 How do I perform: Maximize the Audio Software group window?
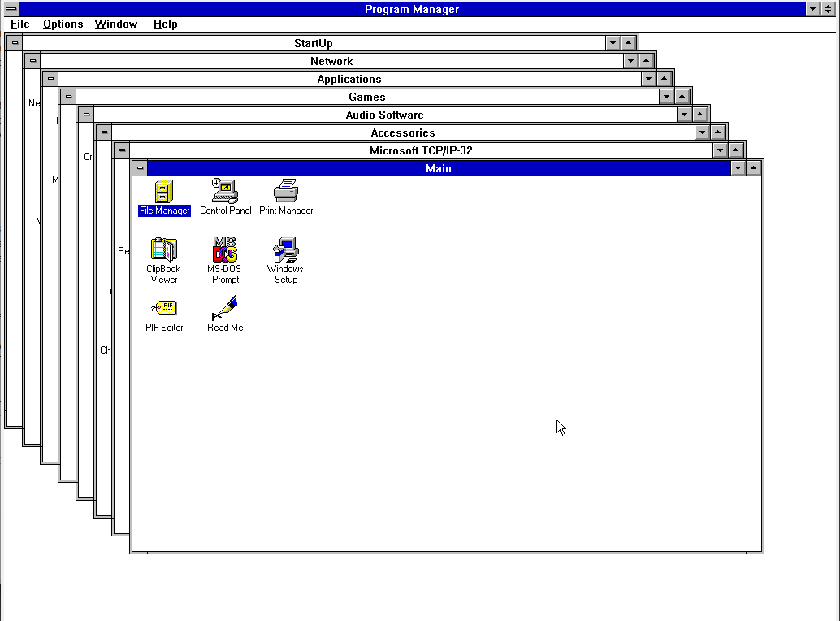(700, 114)
